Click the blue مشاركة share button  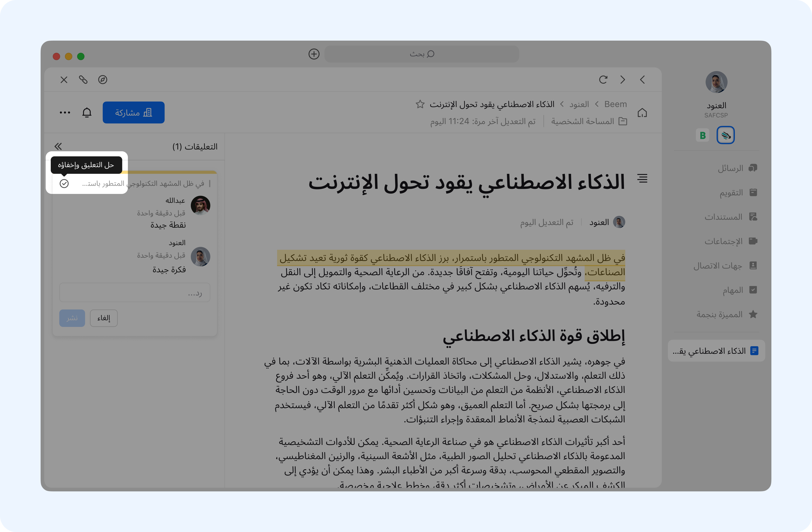coord(133,113)
